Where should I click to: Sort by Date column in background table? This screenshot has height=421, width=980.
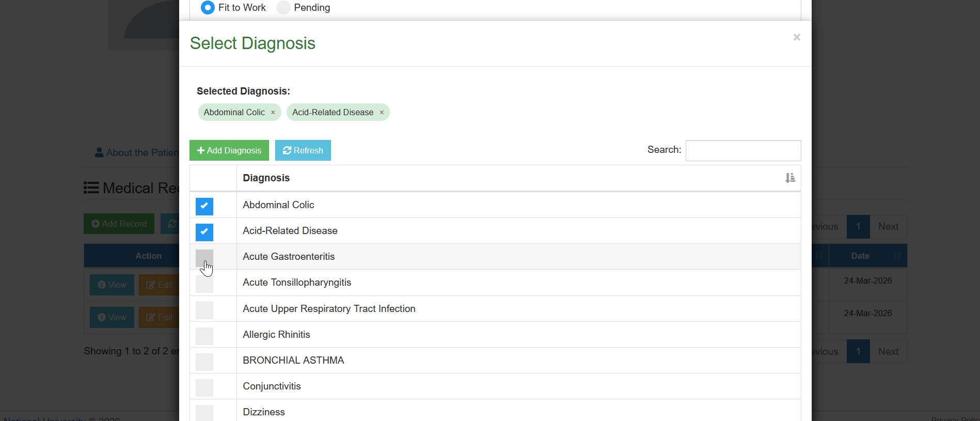coord(868,256)
